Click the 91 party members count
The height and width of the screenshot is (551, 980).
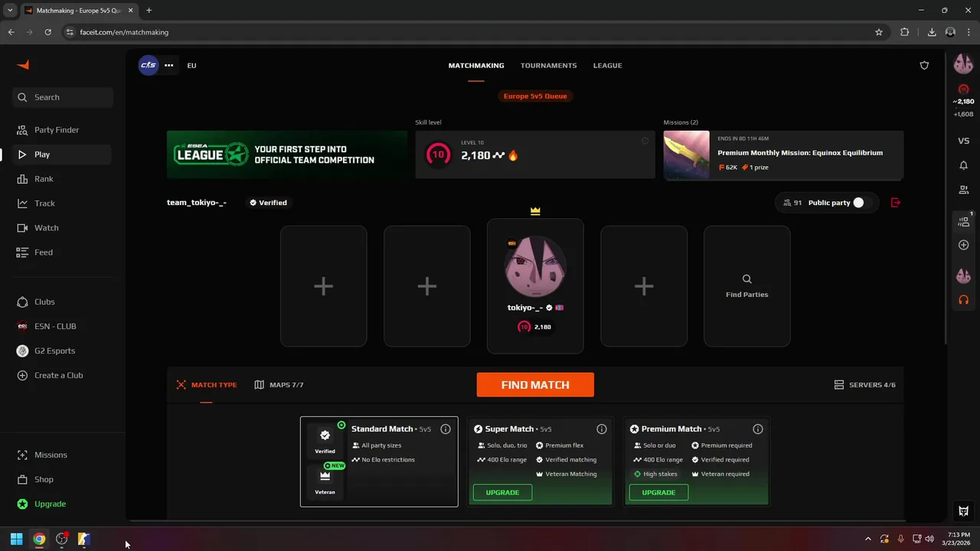(x=792, y=203)
